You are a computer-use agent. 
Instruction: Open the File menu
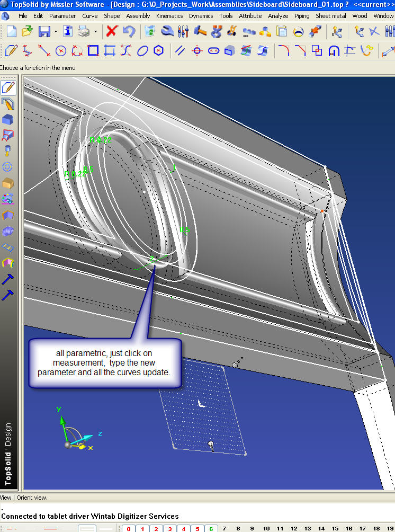tap(23, 16)
